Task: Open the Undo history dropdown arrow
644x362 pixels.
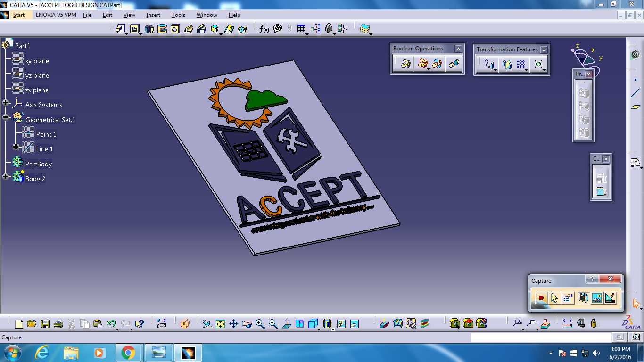Action: (117, 329)
